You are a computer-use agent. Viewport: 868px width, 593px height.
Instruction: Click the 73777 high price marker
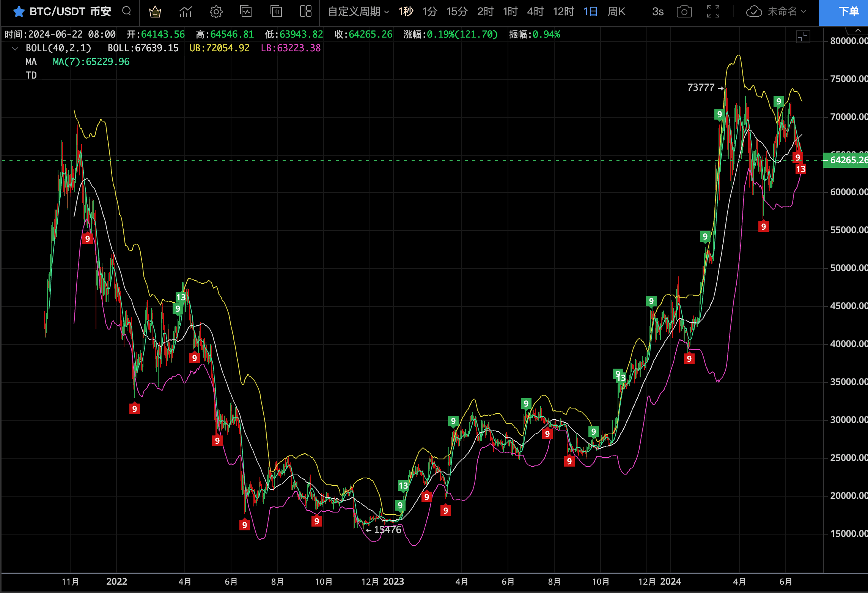coord(701,87)
